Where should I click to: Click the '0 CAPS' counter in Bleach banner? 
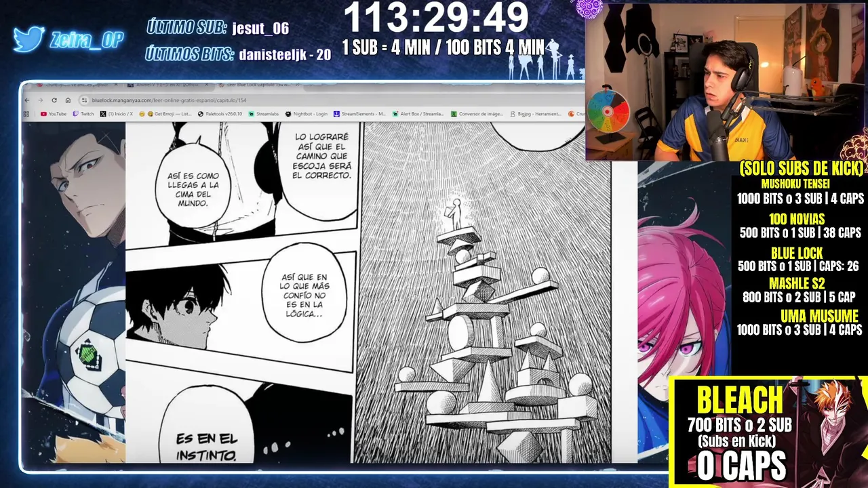point(741,466)
